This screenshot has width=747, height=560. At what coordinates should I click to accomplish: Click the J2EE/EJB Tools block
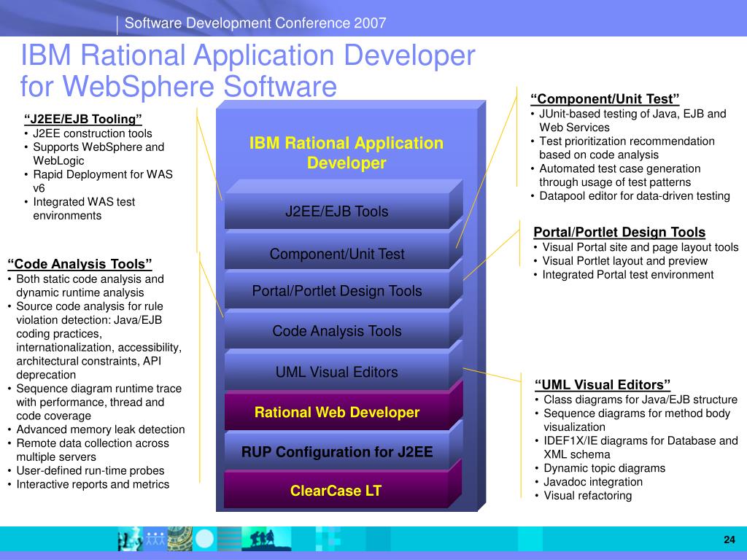point(337,211)
